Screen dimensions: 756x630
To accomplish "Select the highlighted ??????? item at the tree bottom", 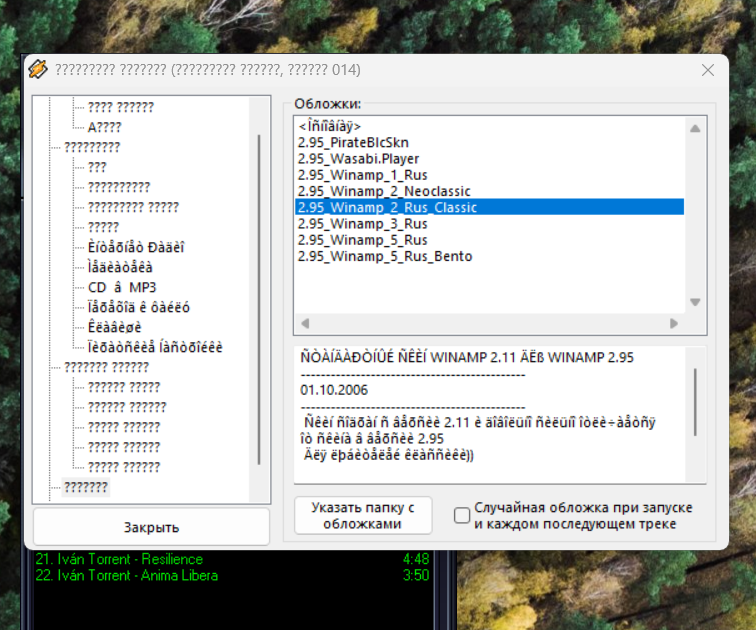I will click(86, 487).
